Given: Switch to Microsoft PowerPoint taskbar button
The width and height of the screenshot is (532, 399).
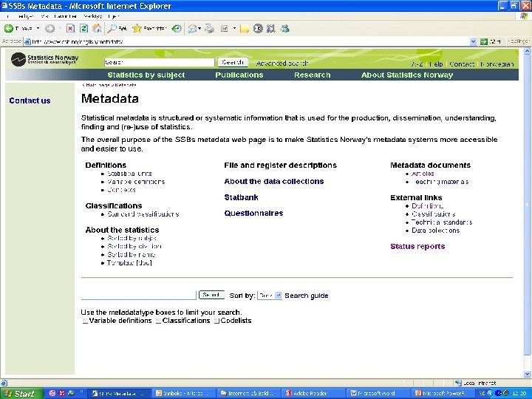Looking at the screenshot, I should coord(443,394).
